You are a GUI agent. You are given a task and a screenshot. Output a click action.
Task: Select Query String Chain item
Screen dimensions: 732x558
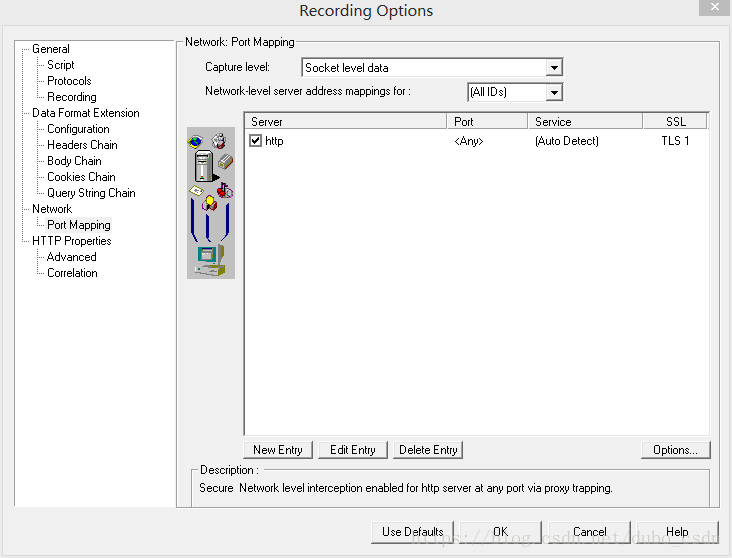pos(92,193)
